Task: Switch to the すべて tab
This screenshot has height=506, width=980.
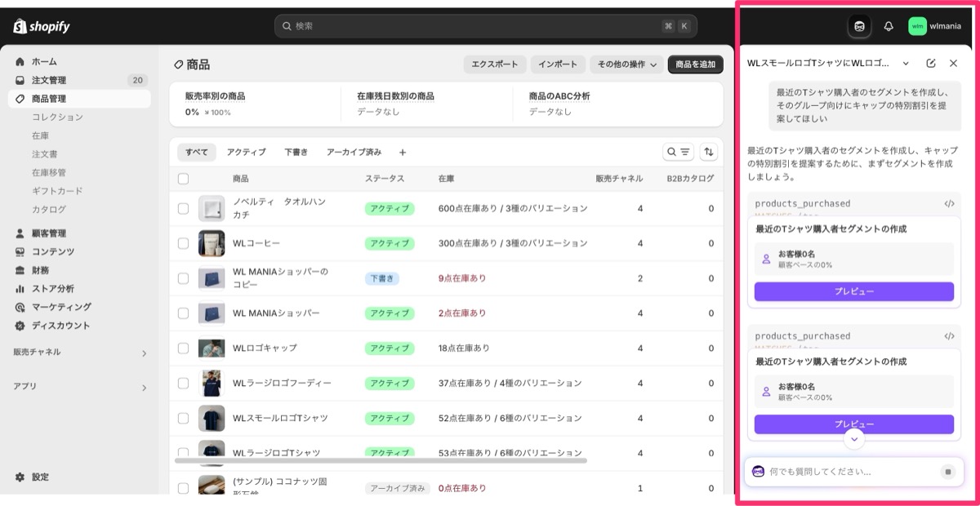Action: coord(197,152)
